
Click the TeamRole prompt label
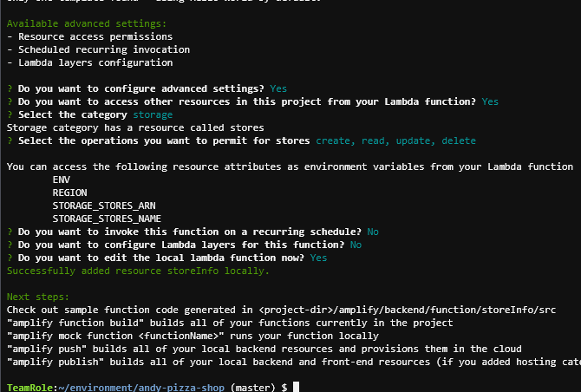28,387
